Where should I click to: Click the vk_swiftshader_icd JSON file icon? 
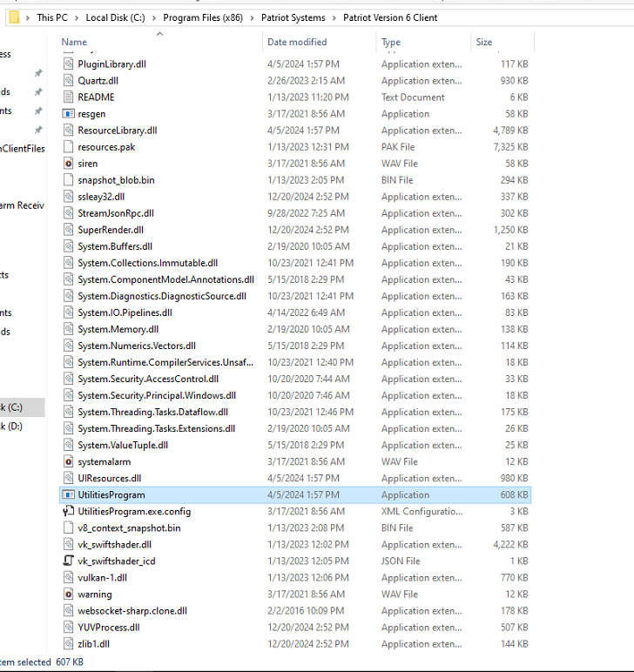[x=69, y=561]
